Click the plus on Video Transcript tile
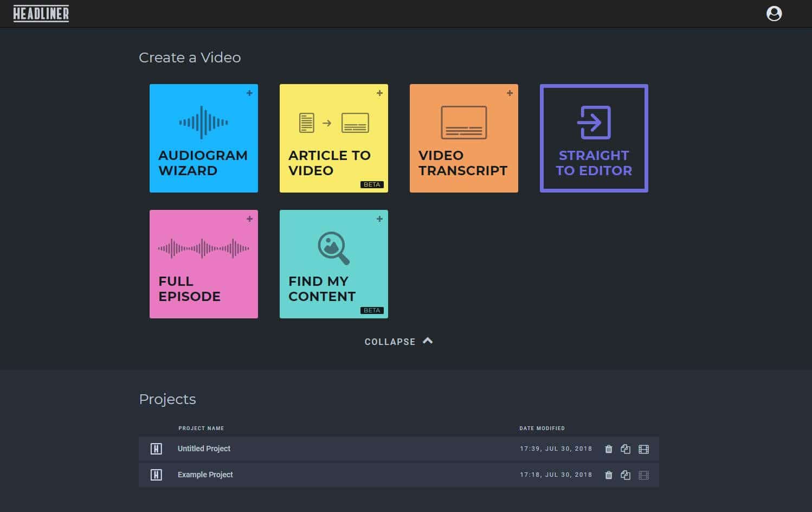Screen dimensions: 812x512 [510, 93]
